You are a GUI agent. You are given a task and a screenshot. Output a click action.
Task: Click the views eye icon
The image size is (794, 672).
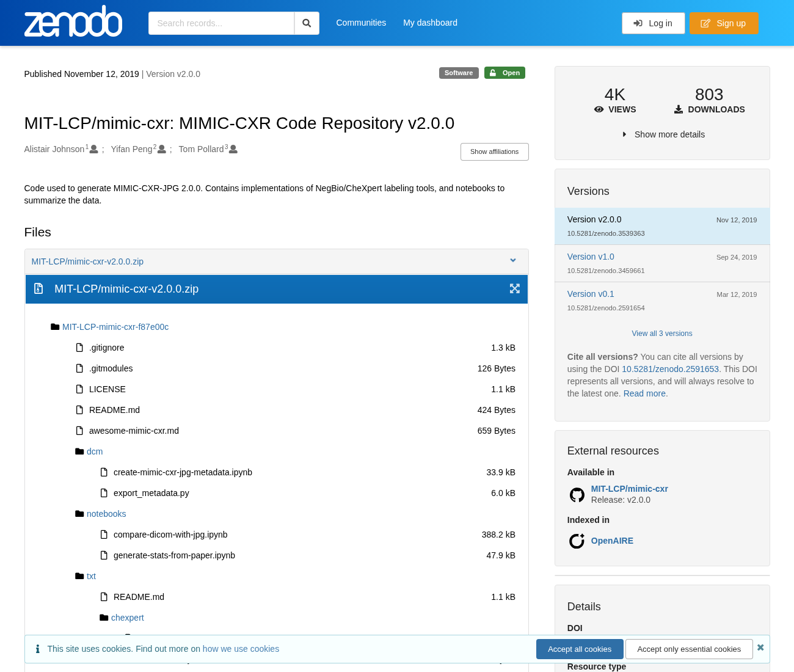tap(599, 109)
